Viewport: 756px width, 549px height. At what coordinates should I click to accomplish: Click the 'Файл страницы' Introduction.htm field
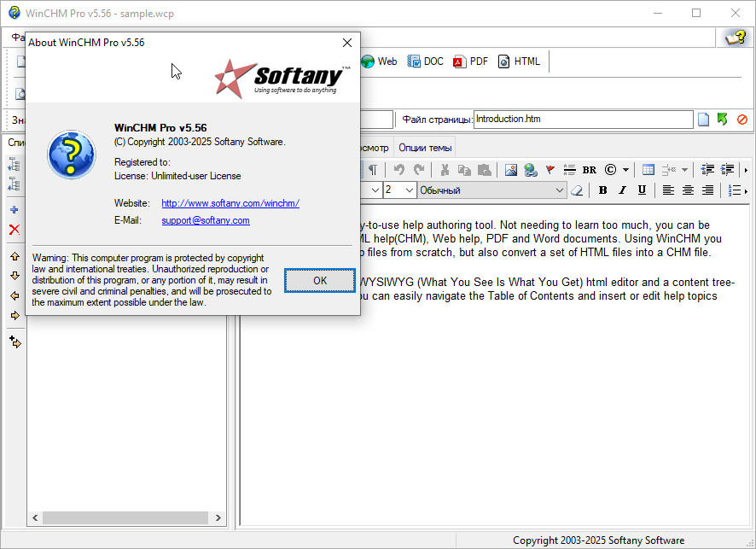click(x=583, y=120)
